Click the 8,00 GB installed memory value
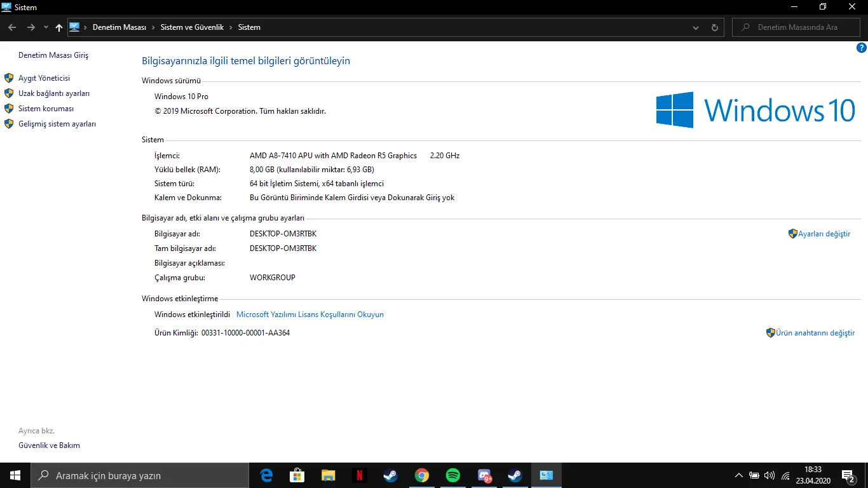 coord(312,170)
